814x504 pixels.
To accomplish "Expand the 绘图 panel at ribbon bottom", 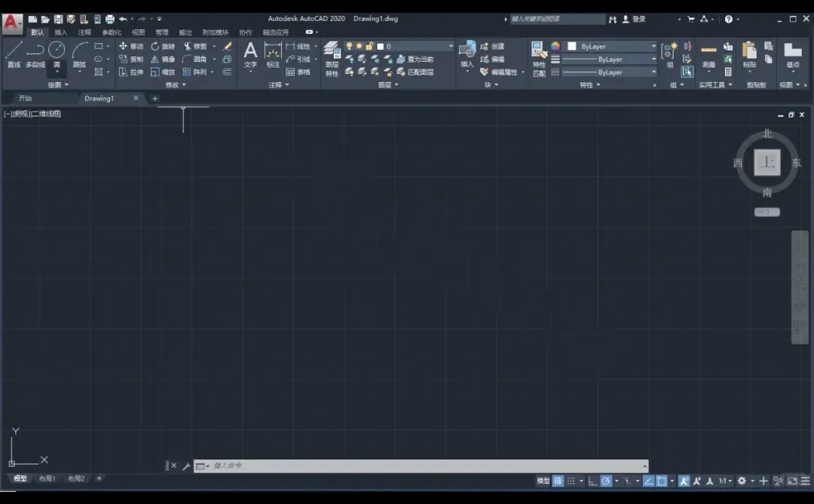I will [x=57, y=84].
